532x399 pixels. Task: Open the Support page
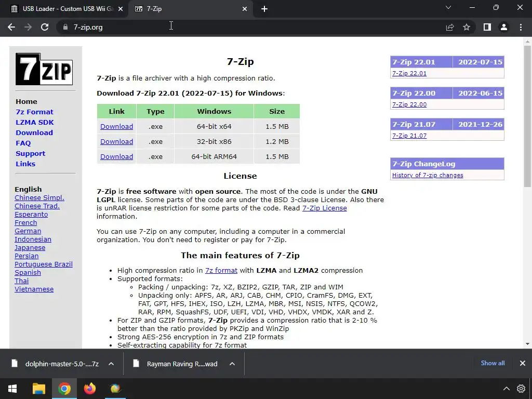tap(30, 153)
